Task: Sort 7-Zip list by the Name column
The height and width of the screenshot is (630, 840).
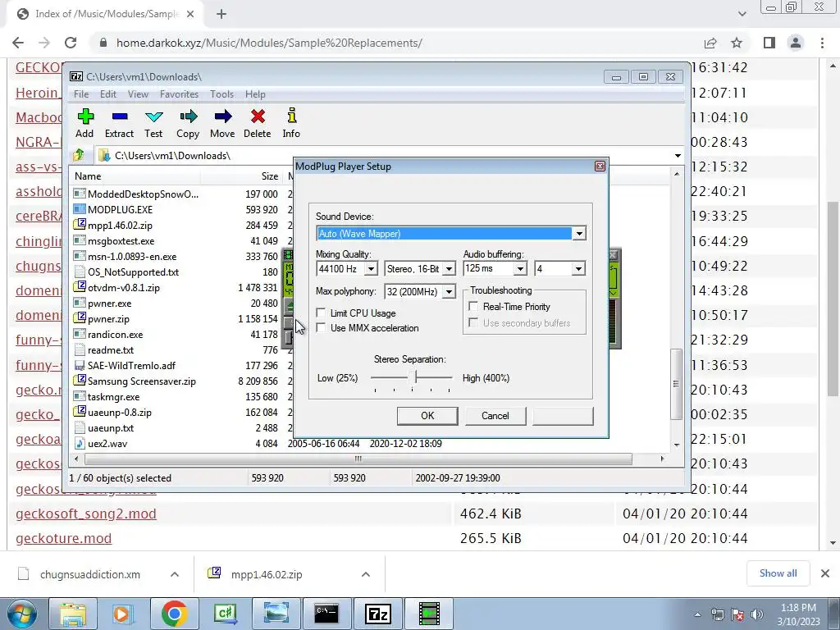Action: [88, 176]
